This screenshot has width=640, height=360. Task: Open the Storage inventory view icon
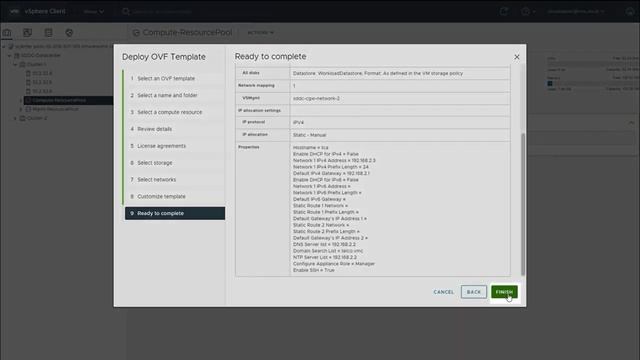(49, 33)
